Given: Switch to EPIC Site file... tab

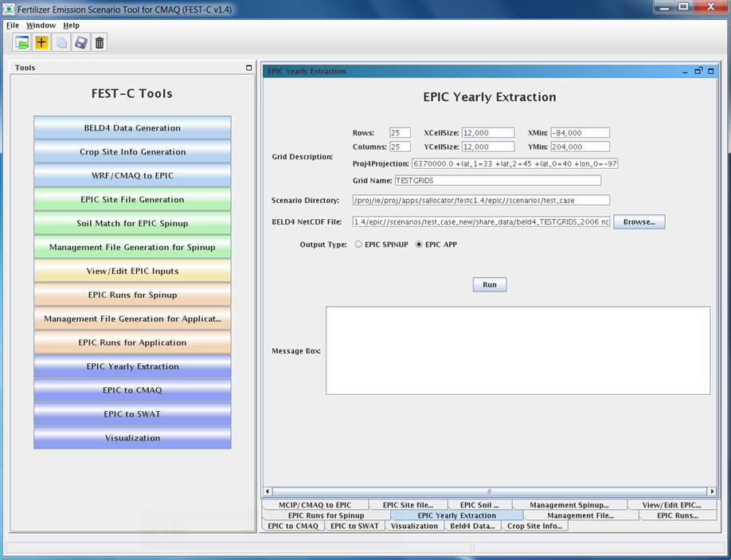Looking at the screenshot, I should [x=408, y=505].
